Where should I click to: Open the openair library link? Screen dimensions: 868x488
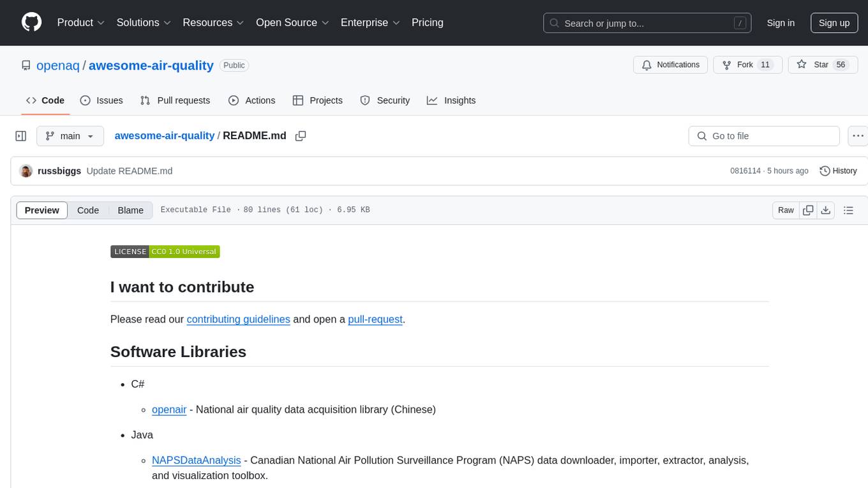point(169,409)
